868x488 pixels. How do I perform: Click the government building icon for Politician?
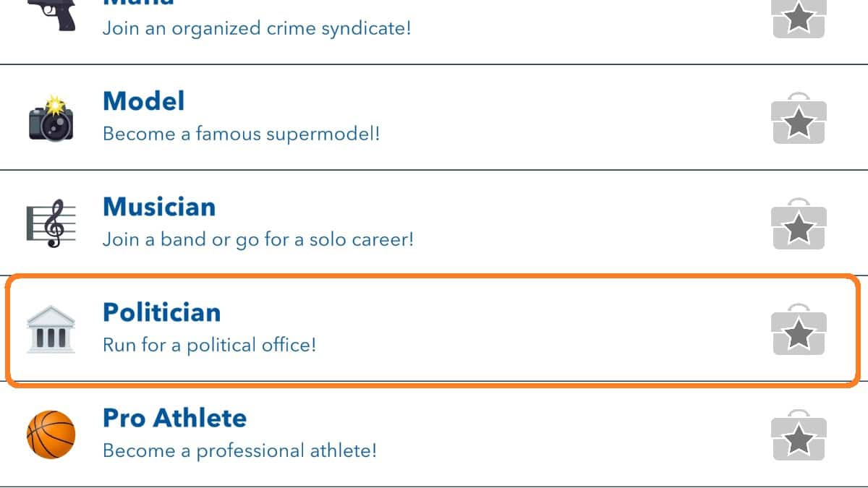51,328
